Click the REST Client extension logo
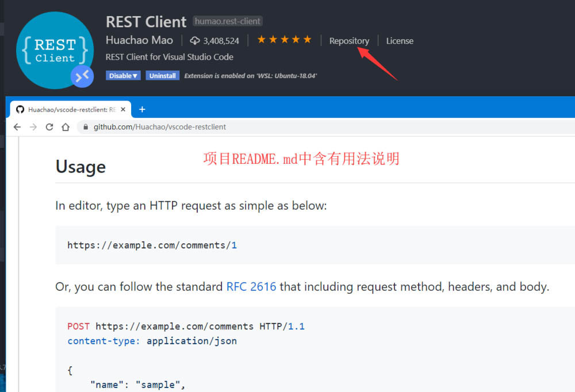575x392 pixels. (x=55, y=50)
